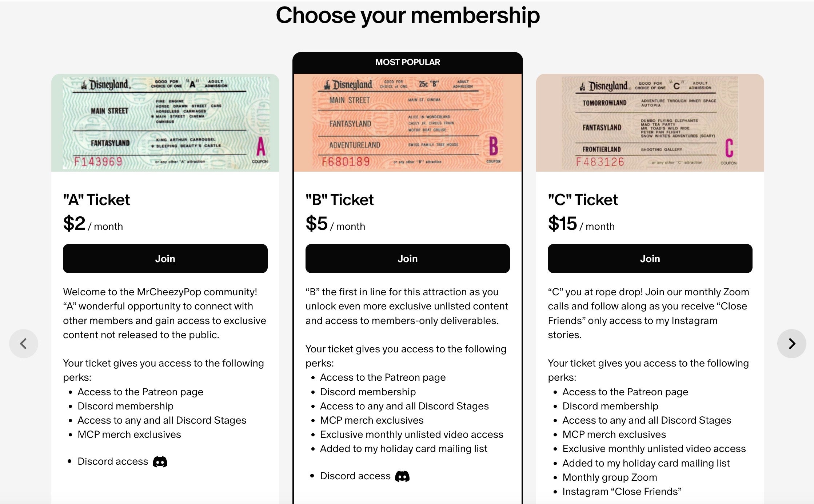The height and width of the screenshot is (504, 814).
Task: Select the "B" Ticket title
Action: pos(339,200)
